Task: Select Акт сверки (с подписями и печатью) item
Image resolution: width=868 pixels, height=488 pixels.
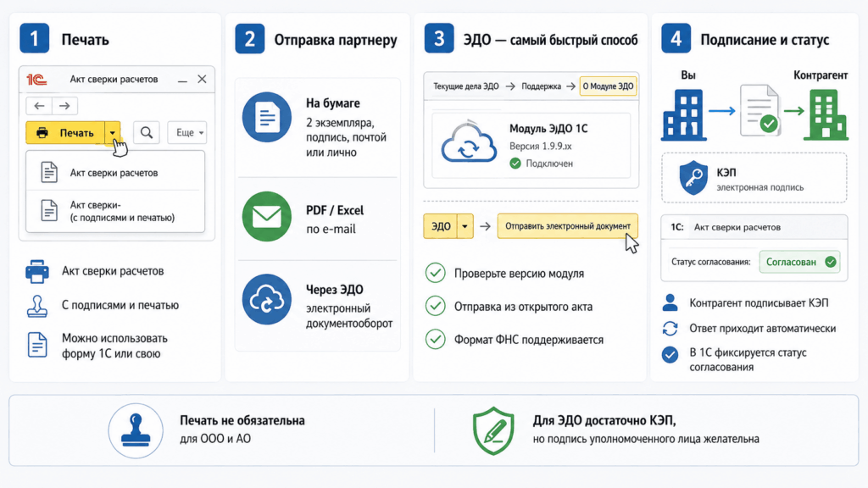Action: 115,211
